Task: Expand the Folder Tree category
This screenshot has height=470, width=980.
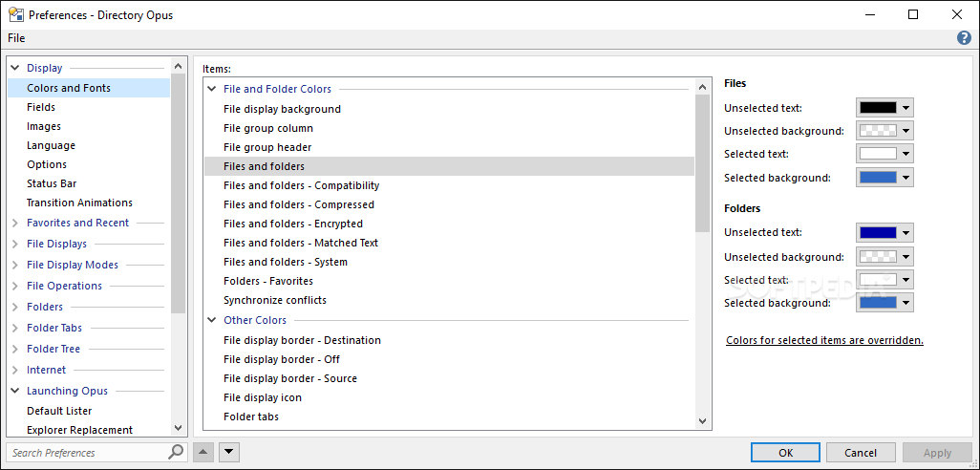Action: [15, 349]
